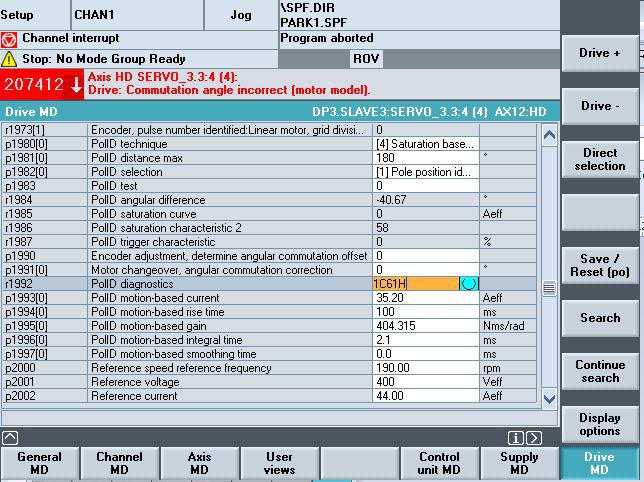Edit PolID motion-based rise time 100
This screenshot has width=644, height=482.
426,312
